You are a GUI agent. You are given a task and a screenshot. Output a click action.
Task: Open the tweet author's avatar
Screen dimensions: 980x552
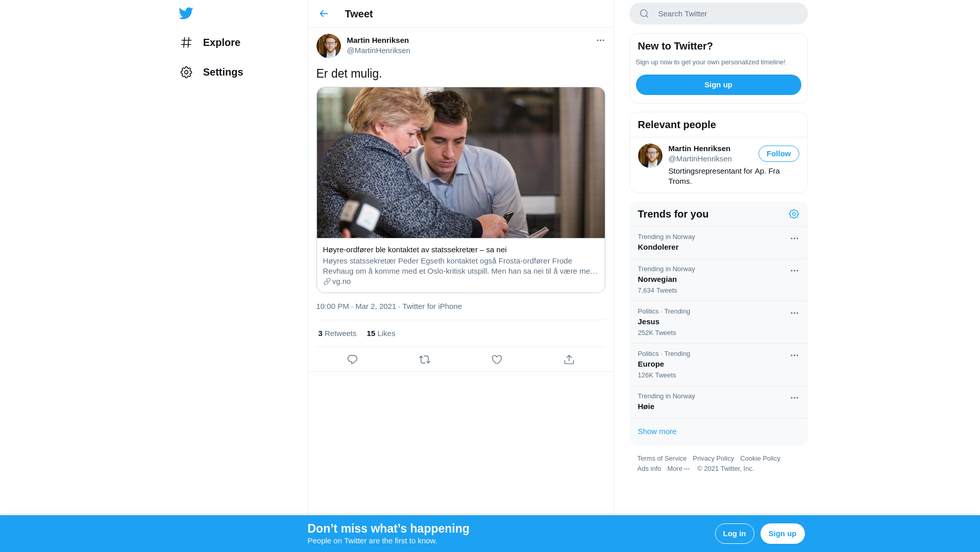pos(328,46)
